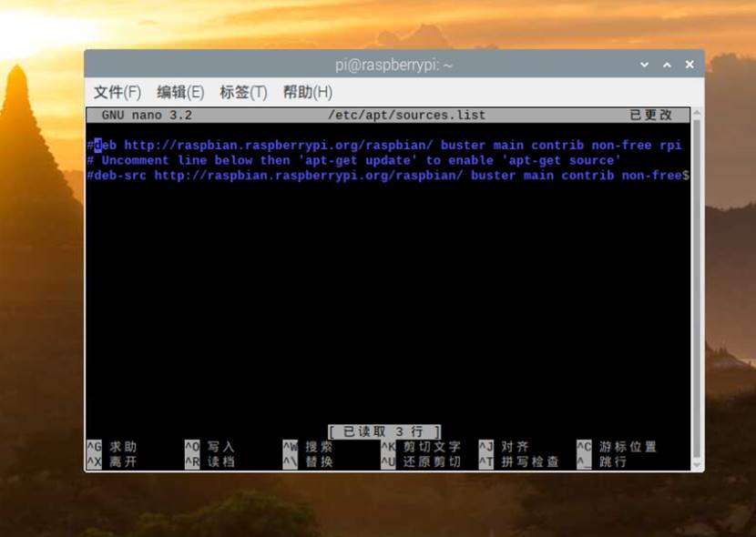Click the ^W 搜索 shortcut
This screenshot has width=756, height=537.
308,447
